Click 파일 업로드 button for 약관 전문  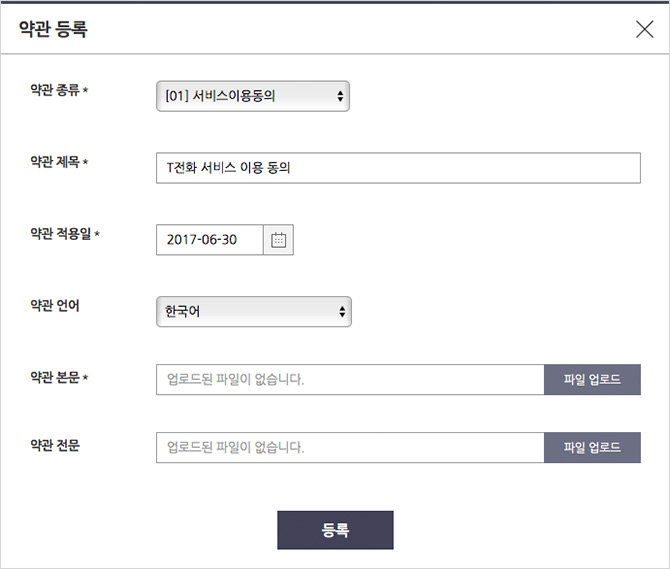point(592,447)
